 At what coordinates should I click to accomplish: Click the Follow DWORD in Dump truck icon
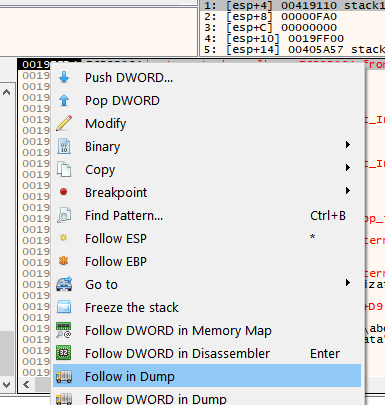click(x=64, y=399)
